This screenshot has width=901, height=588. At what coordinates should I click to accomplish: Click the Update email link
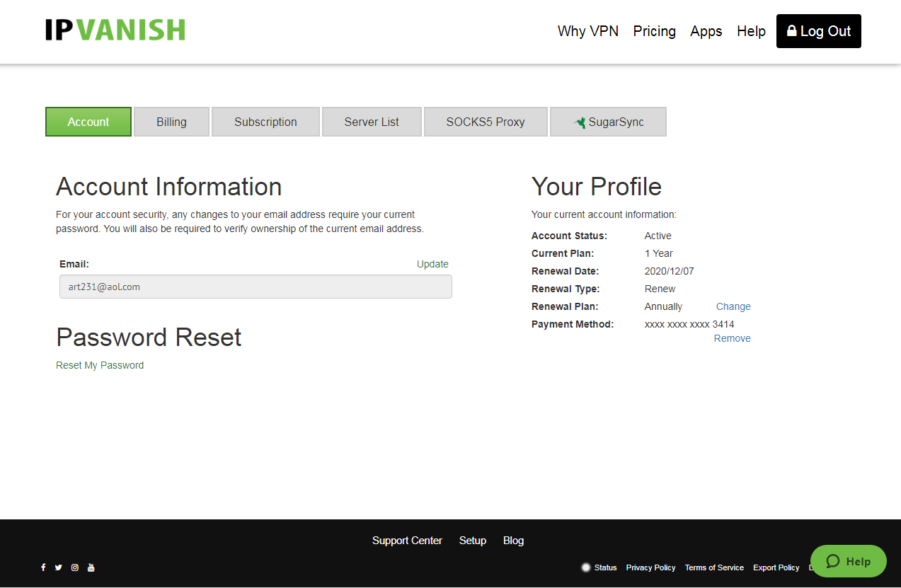(432, 264)
